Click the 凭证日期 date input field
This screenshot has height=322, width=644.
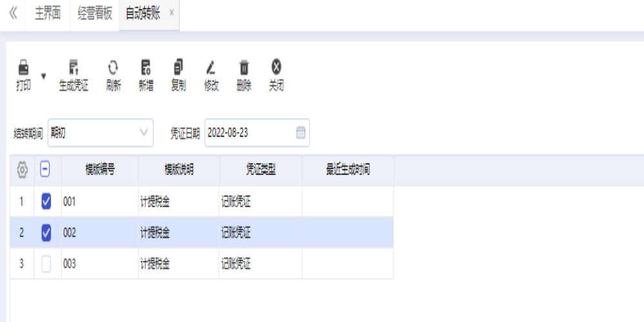click(x=248, y=133)
